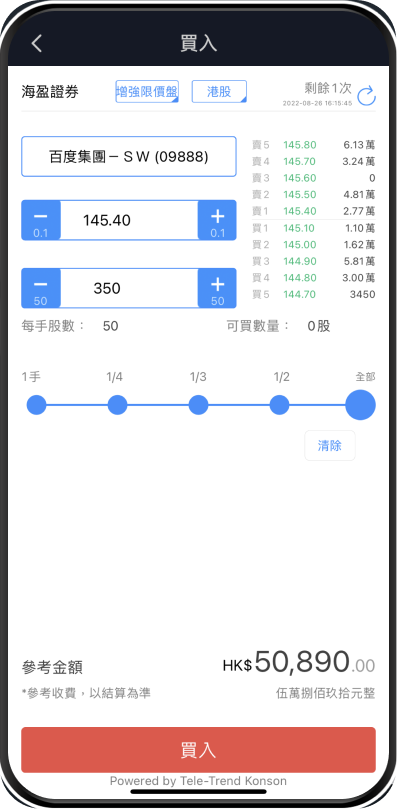The height and width of the screenshot is (809, 397).
Task: Decrease the quantity by 50 shares
Action: click(x=41, y=288)
